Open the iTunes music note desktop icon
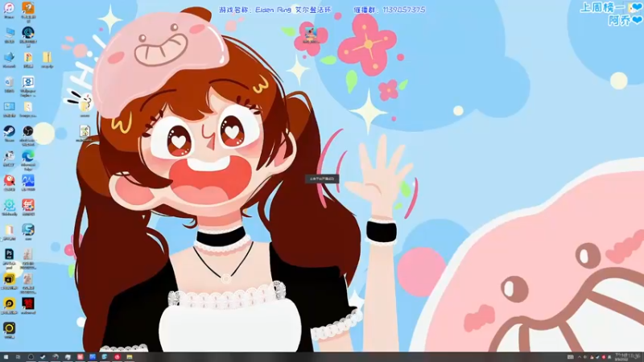This screenshot has height=362, width=644. coord(9,8)
